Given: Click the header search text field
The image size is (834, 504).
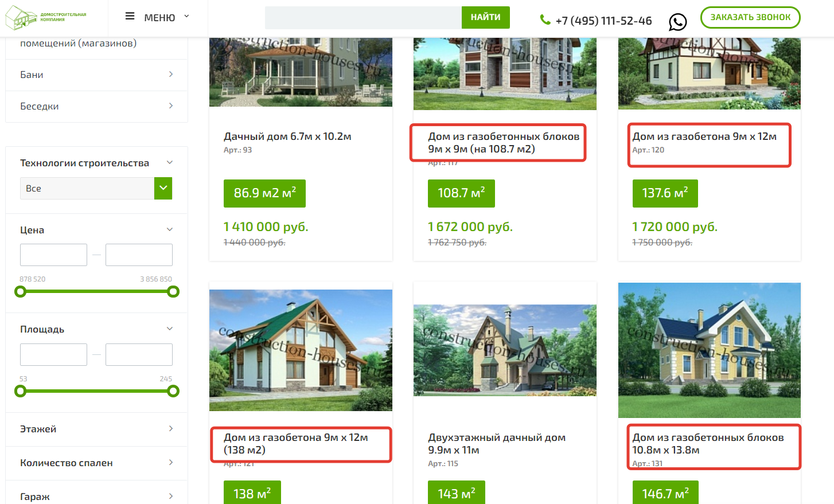Looking at the screenshot, I should (363, 17).
